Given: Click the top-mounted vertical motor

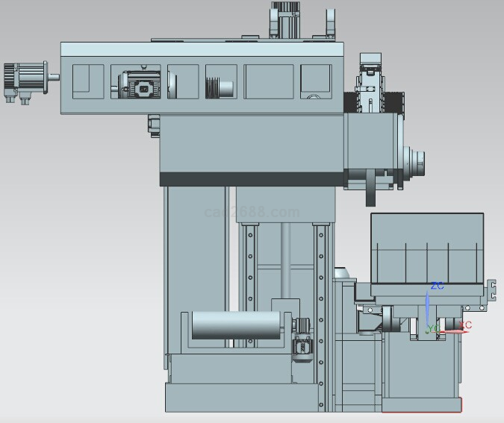Looking at the screenshot, I should [284, 18].
